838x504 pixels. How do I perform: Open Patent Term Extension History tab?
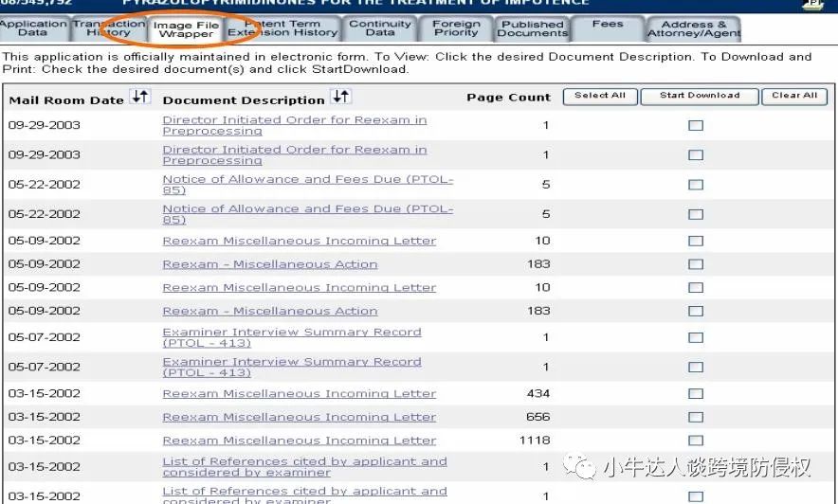point(282,28)
